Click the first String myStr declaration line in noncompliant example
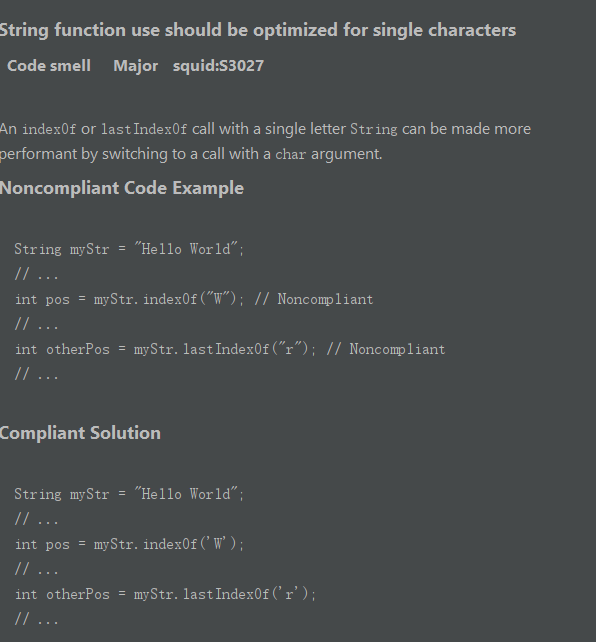This screenshot has height=642, width=596. [129, 249]
